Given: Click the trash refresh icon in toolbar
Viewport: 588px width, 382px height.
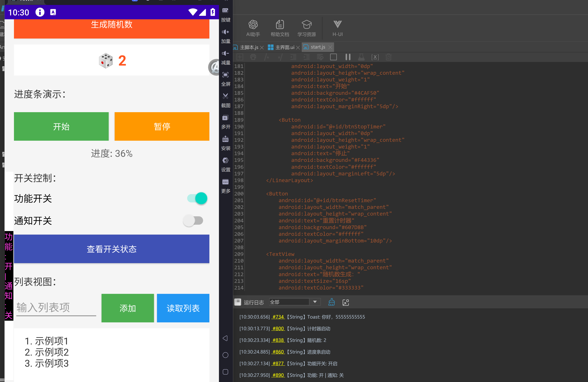Looking at the screenshot, I should coord(388,57).
